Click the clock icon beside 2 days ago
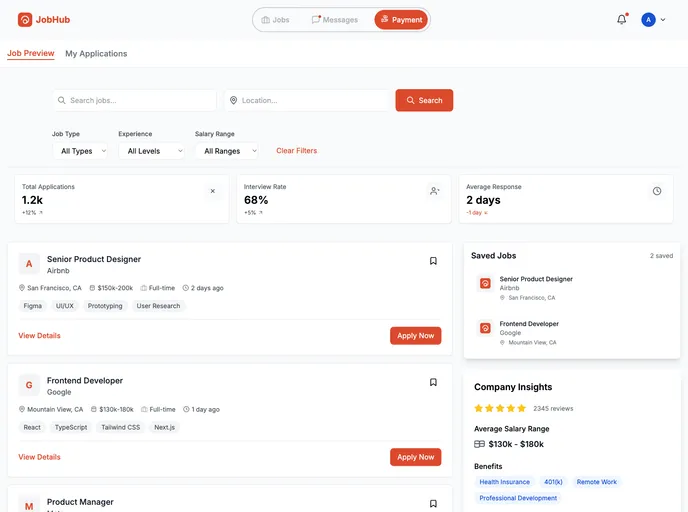Image resolution: width=688 pixels, height=512 pixels. point(186,288)
